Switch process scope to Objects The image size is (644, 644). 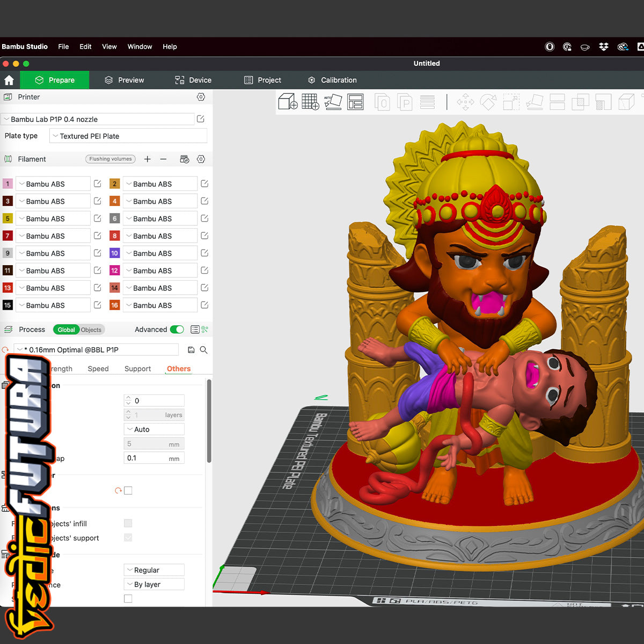[91, 330]
